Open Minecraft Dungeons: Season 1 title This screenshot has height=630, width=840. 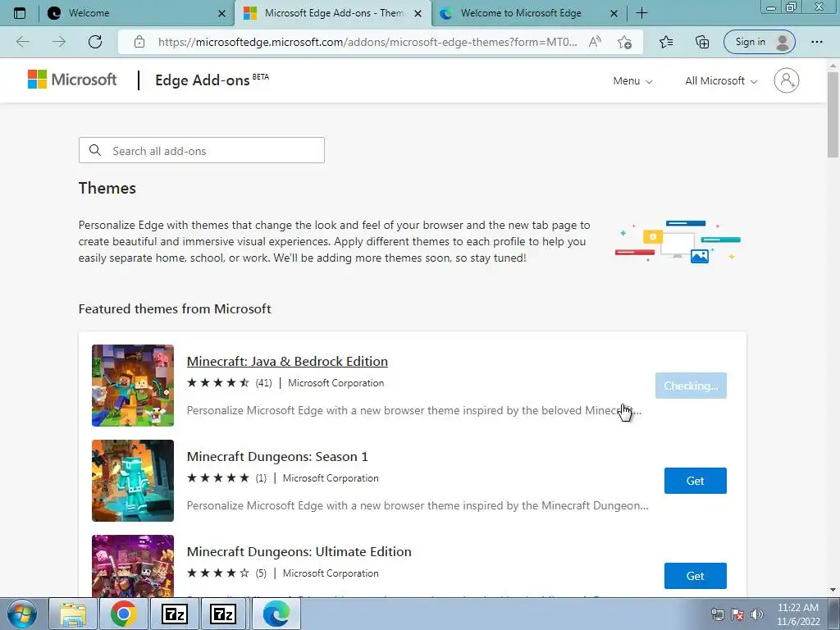tap(277, 456)
